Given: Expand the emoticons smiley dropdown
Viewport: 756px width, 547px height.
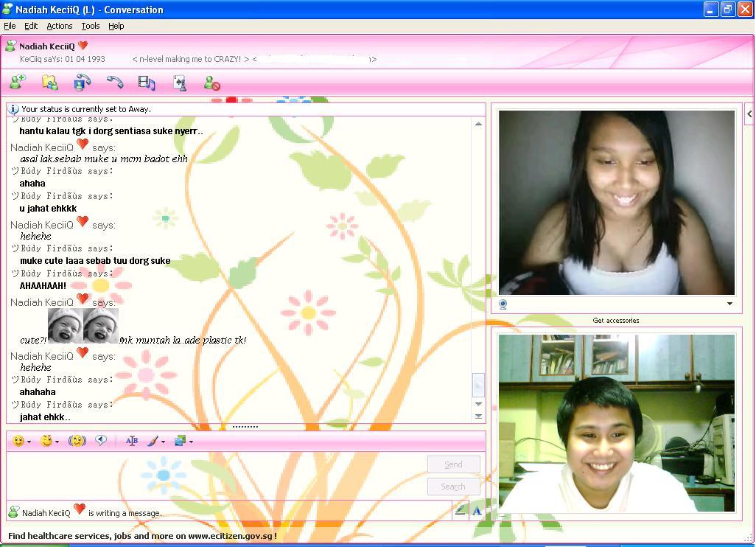Looking at the screenshot, I should (x=29, y=442).
